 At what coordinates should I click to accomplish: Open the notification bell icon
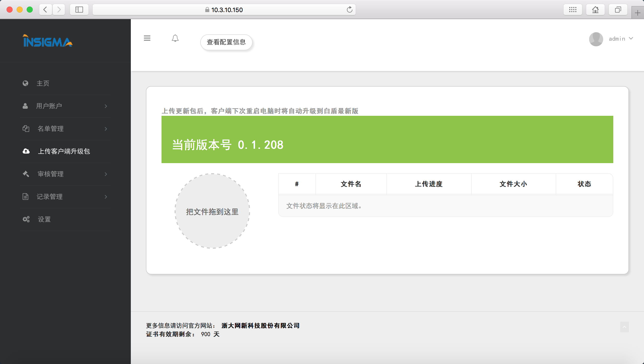pos(175,38)
